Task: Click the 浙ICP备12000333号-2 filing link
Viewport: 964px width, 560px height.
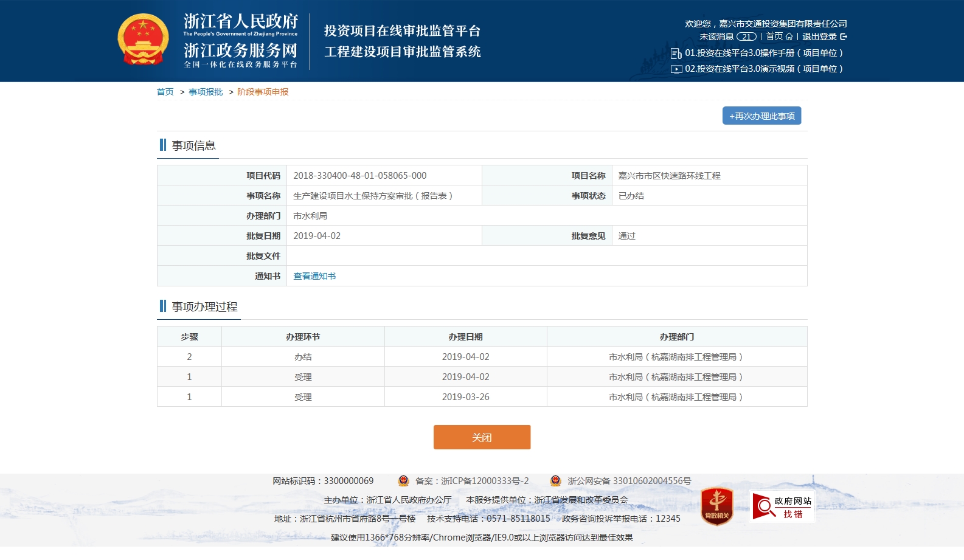Action: click(484, 481)
